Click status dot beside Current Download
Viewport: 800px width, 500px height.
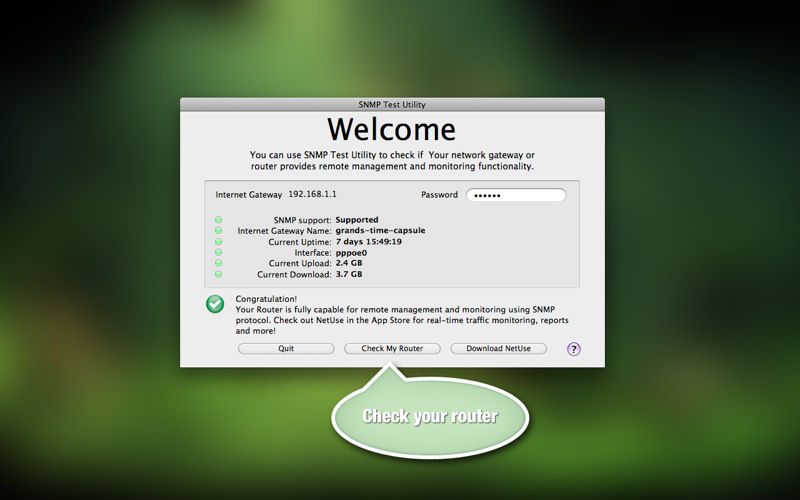click(218, 274)
